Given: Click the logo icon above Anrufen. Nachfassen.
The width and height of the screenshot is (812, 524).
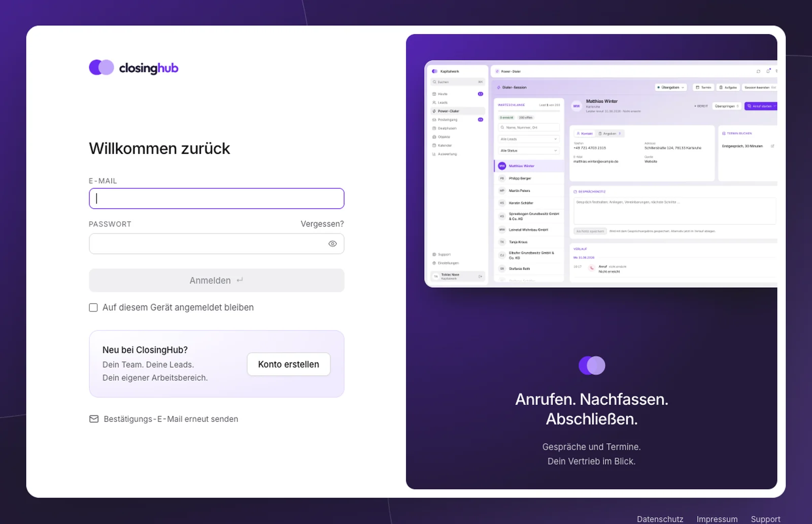Looking at the screenshot, I should coord(592,366).
